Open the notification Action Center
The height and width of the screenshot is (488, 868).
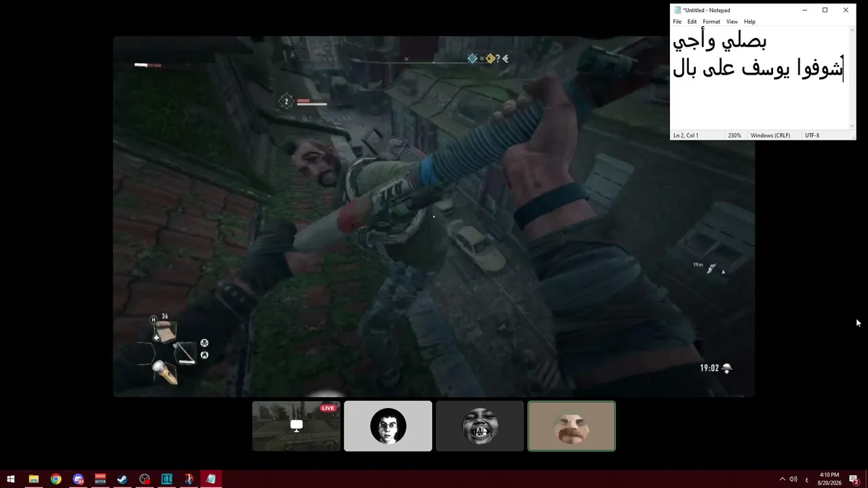854,479
